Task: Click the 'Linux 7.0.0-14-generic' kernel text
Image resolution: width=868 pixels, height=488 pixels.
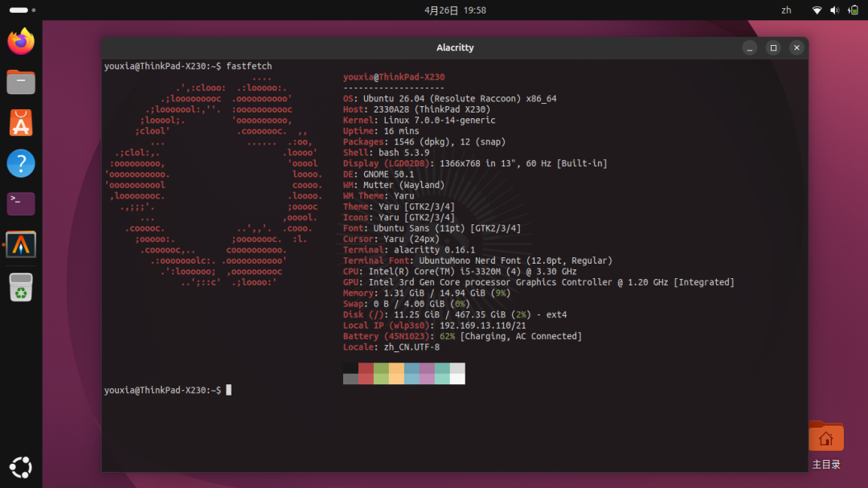Action: (x=440, y=121)
